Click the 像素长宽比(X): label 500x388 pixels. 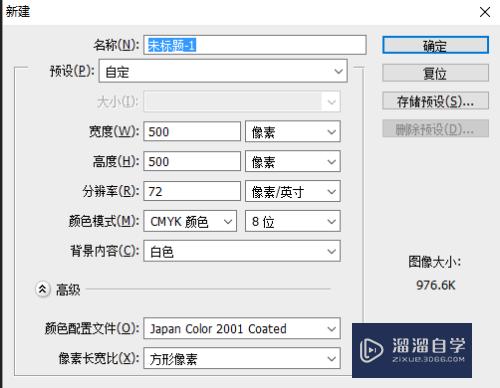pos(99,358)
